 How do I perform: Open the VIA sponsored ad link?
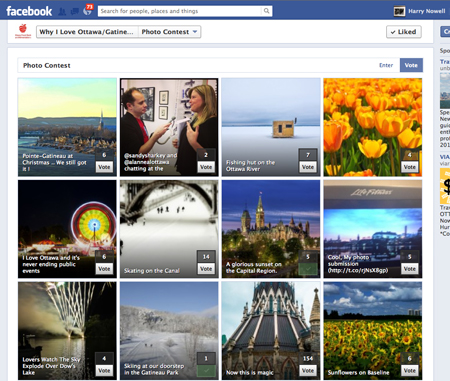(445, 157)
